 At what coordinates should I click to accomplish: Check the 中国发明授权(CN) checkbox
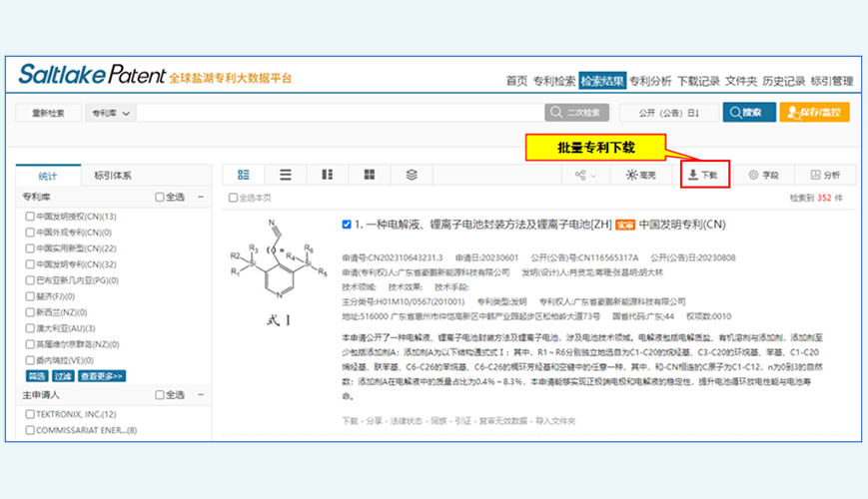point(30,217)
